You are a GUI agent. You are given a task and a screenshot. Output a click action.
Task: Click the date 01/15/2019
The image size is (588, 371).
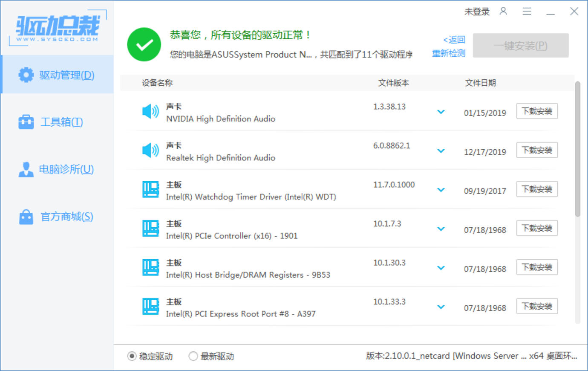click(485, 113)
